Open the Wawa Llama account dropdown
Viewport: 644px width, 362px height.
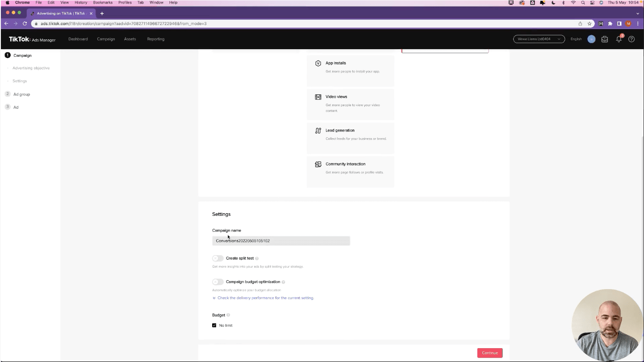(539, 39)
